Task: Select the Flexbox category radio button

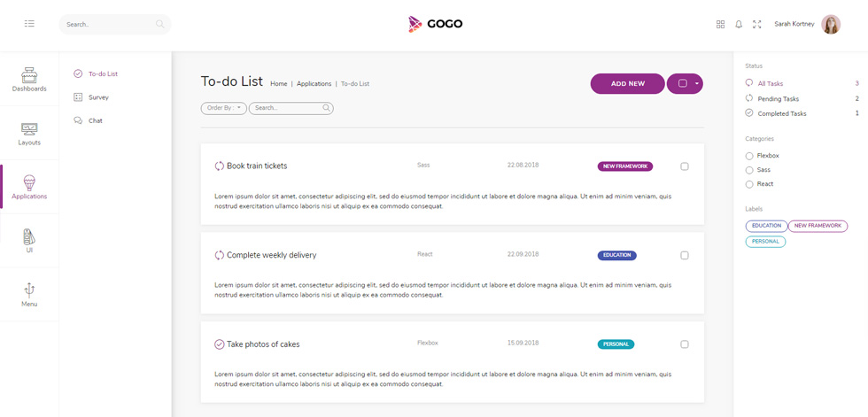Action: pyautogui.click(x=749, y=156)
